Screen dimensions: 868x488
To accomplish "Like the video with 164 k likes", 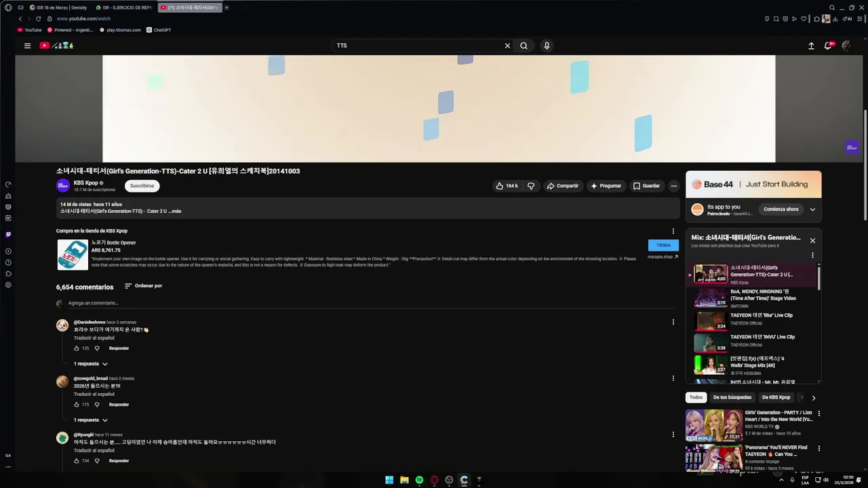I will [x=507, y=186].
